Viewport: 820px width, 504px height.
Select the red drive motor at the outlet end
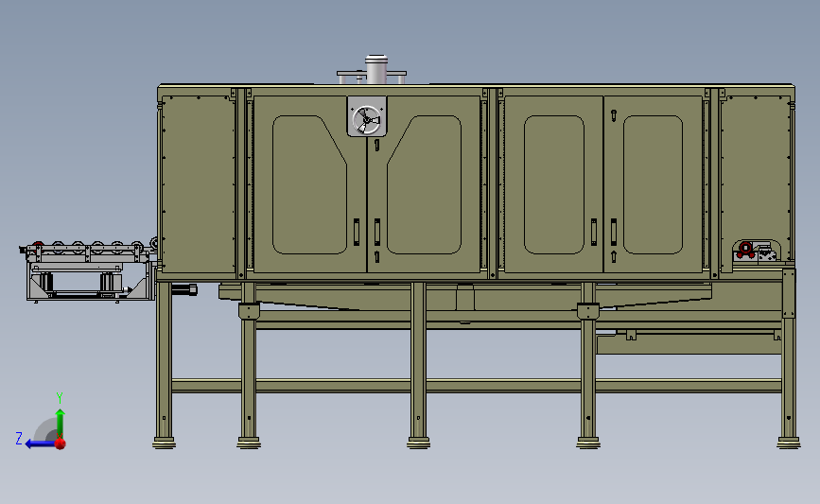pos(745,250)
